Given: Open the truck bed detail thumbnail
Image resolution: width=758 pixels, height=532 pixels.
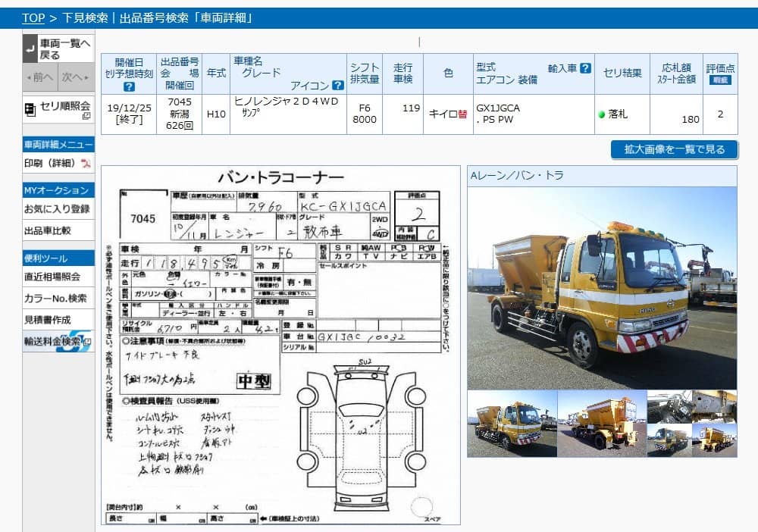Looking at the screenshot, I should [x=715, y=407].
